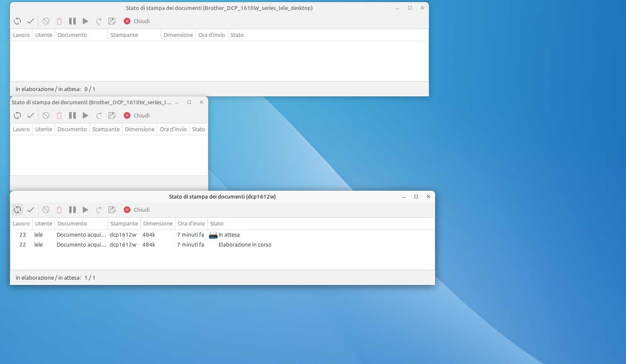The height and width of the screenshot is (364, 626).
Task: Click cancel icon in top lele_desktop window
Action: [46, 21]
